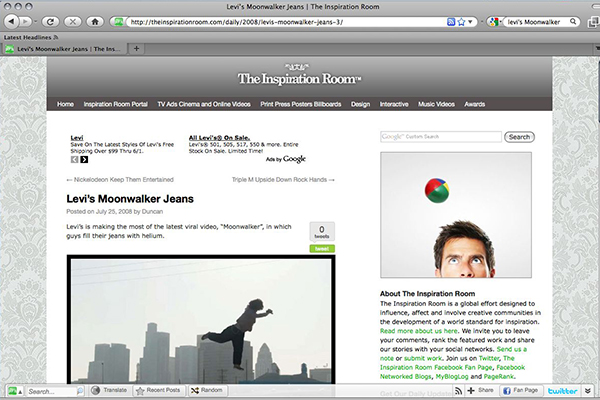Click the Levi ad headline link
The height and width of the screenshot is (400, 600).
pos(77,137)
